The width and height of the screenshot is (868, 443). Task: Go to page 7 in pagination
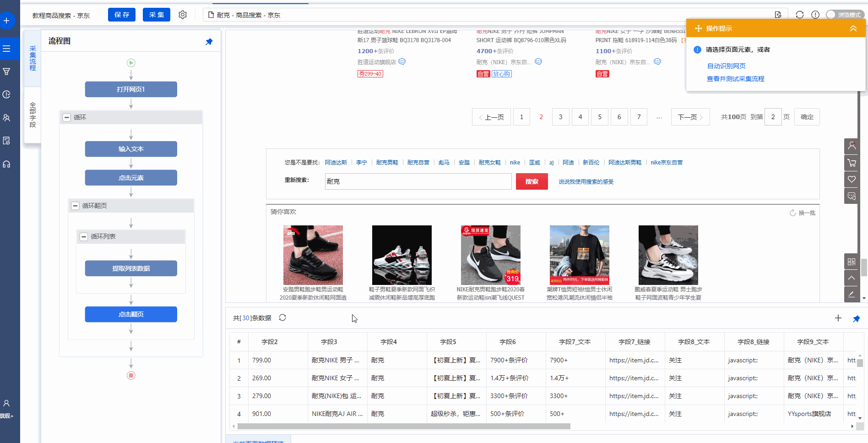(639, 117)
